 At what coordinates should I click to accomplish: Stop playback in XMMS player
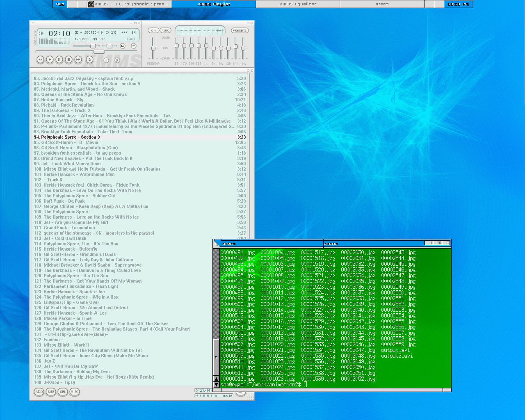coord(68,59)
